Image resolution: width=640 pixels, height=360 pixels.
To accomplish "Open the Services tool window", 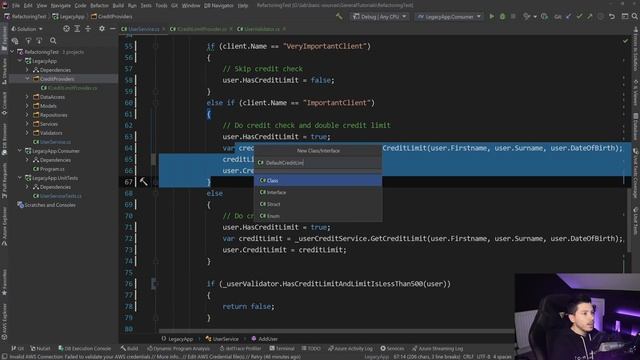I will coord(392,349).
